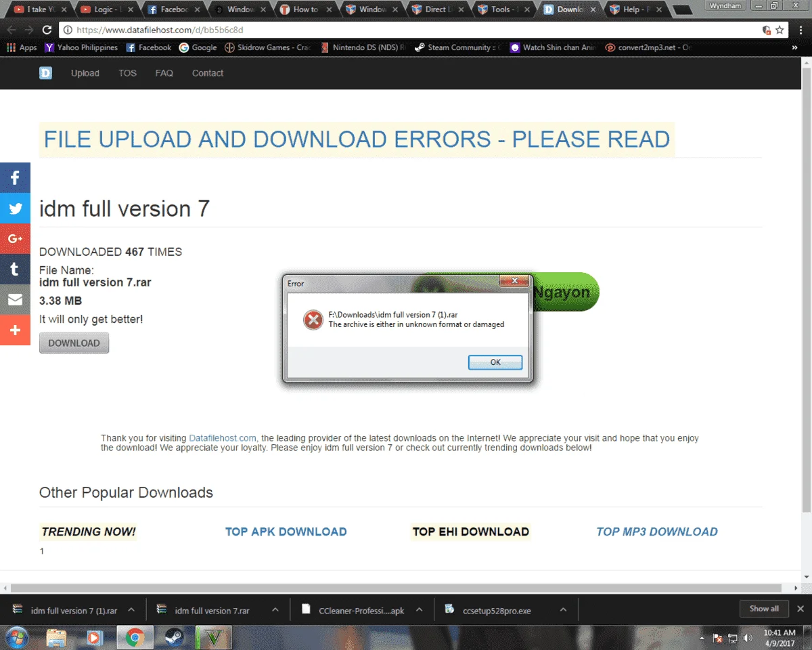The height and width of the screenshot is (650, 812).
Task: Share the page via the Twitter sidebar icon
Action: coord(15,209)
